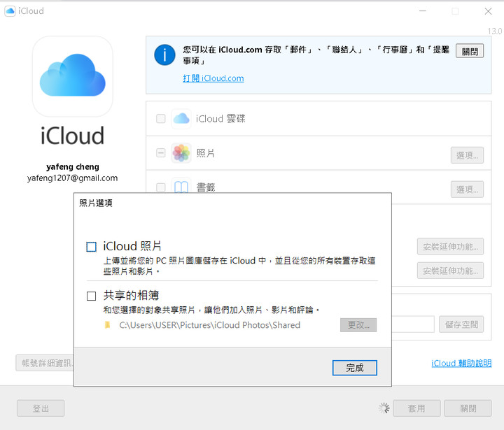
Task: Click the version number 13.0
Action: coord(494,31)
